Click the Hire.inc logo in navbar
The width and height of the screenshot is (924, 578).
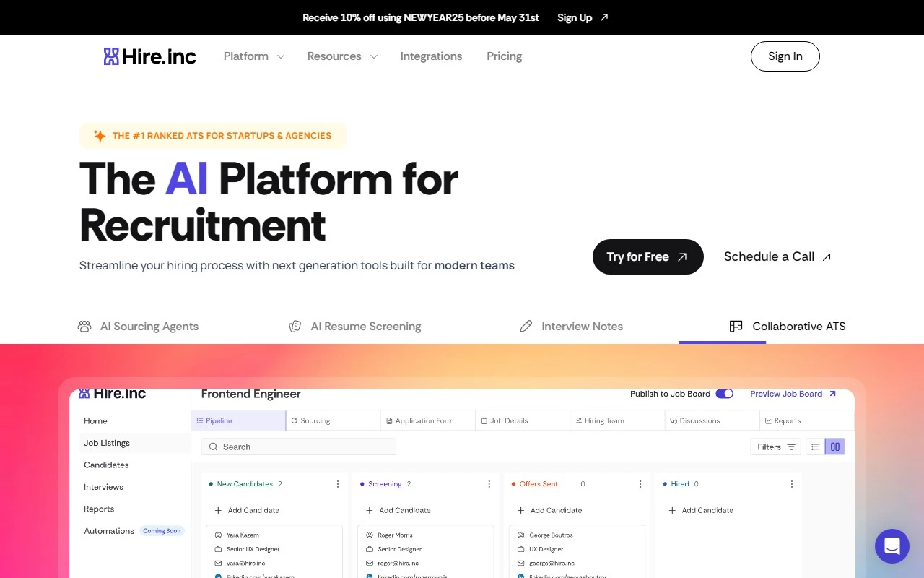(x=149, y=56)
